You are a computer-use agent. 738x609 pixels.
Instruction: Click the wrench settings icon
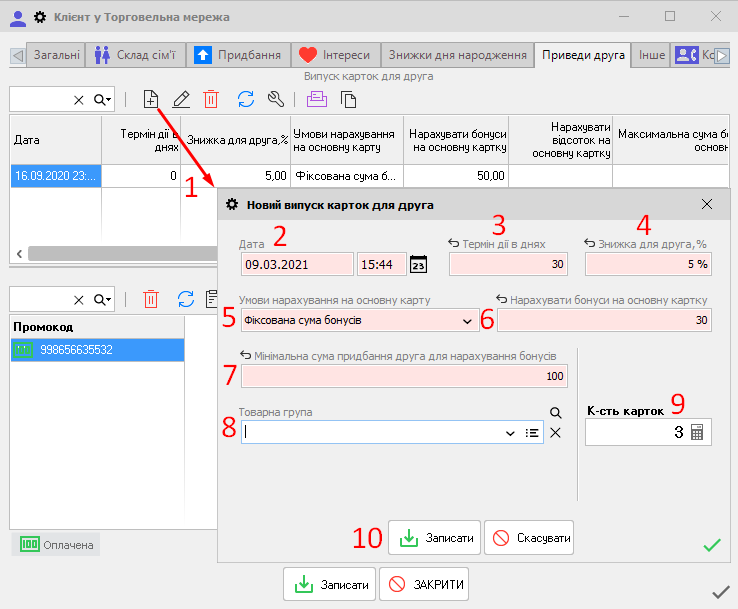[277, 99]
